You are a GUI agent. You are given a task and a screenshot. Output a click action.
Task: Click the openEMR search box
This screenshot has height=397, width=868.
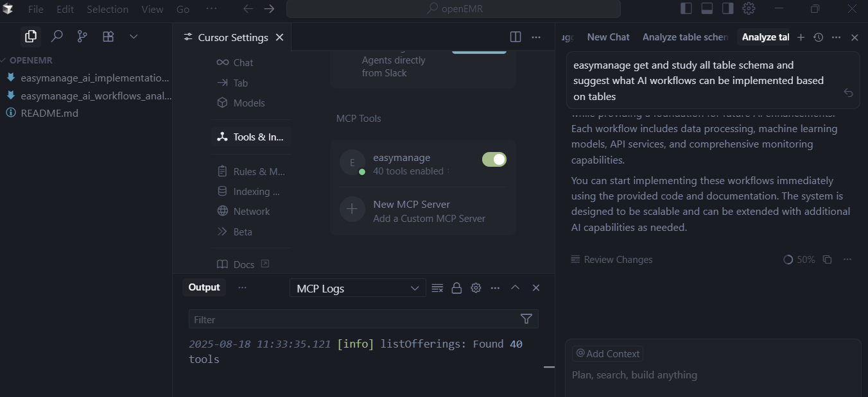click(x=453, y=9)
